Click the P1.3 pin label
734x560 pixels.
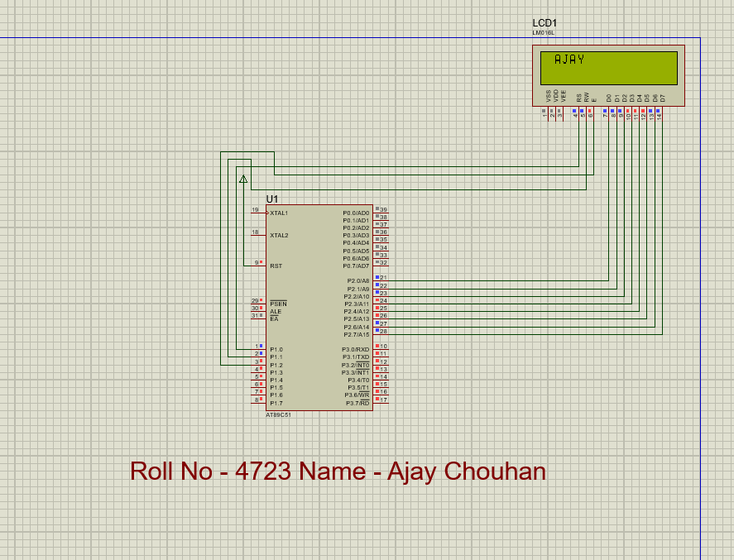coord(276,372)
